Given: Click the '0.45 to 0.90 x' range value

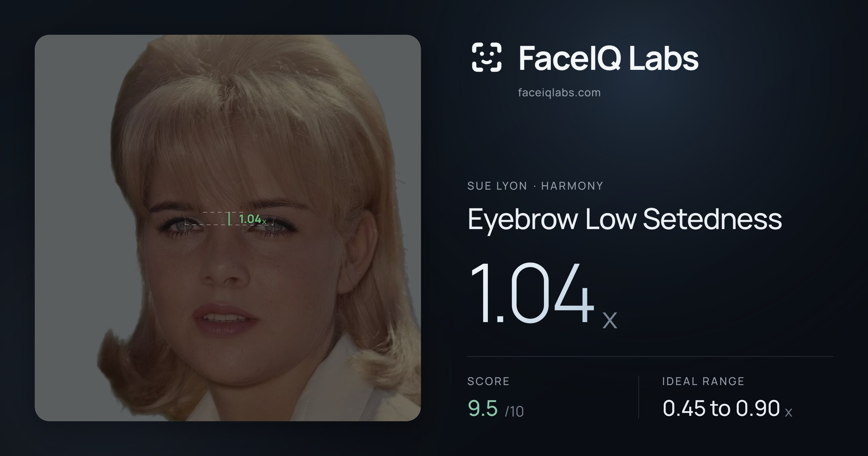Looking at the screenshot, I should pos(727,409).
